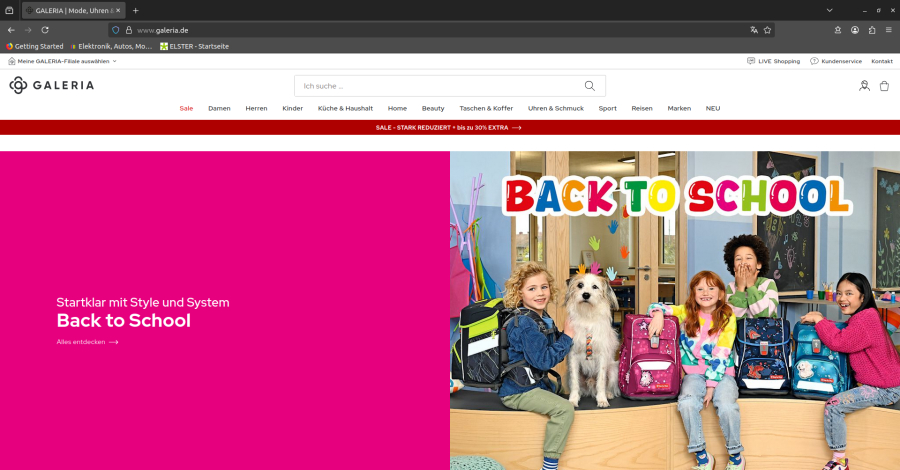Open the user account icon on Galeria
900x470 pixels.
864,86
